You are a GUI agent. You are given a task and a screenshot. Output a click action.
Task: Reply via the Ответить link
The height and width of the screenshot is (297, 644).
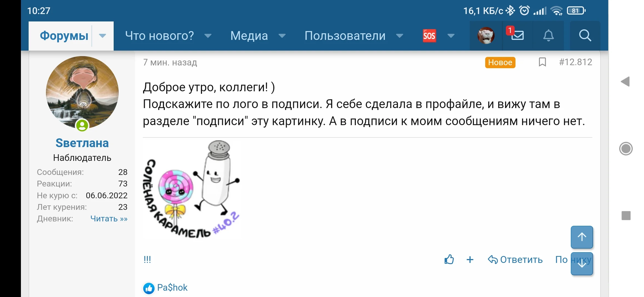point(515,260)
